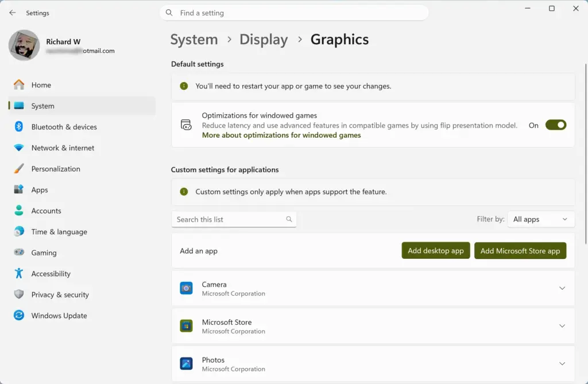Open Personalization settings
588x384 pixels.
[x=82, y=169]
